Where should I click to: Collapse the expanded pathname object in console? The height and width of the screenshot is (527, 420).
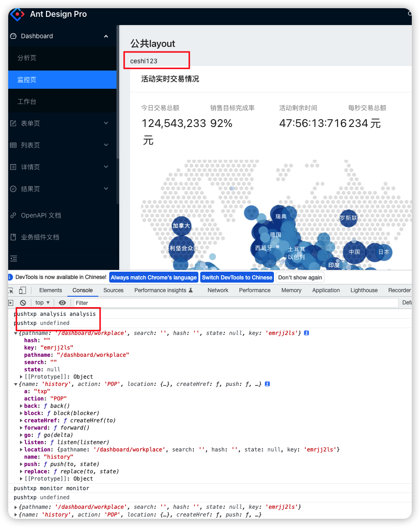tap(15, 333)
